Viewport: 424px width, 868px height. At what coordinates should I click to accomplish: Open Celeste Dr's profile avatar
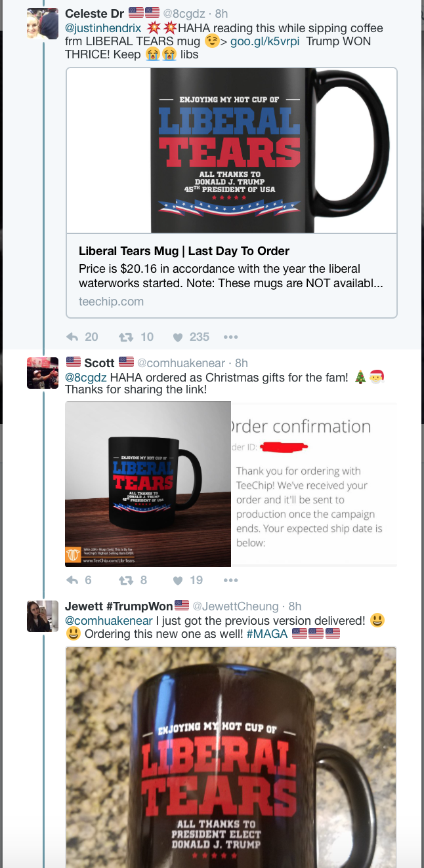tap(43, 23)
